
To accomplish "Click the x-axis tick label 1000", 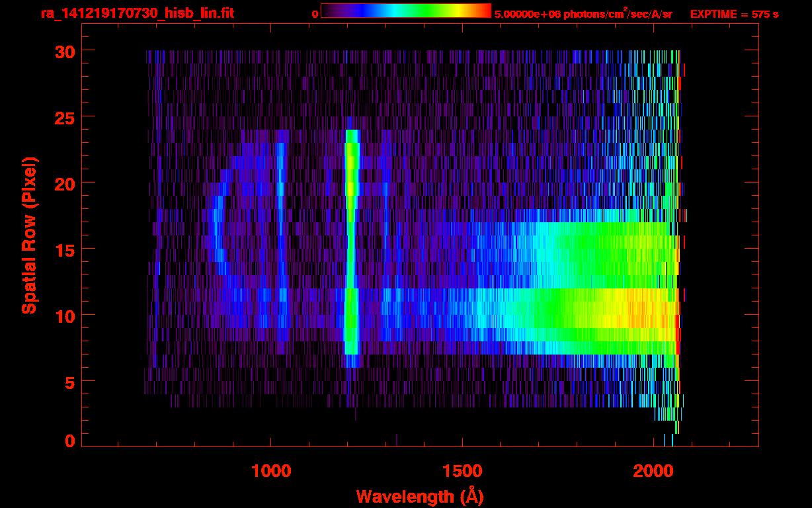I will (x=271, y=470).
